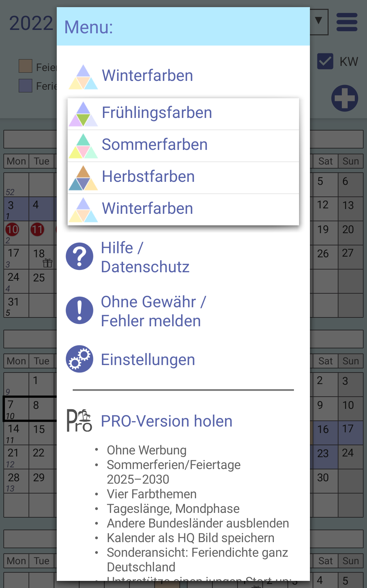Open Ohne Gewähr / Fehler melden
367x588 pixels.
click(154, 311)
